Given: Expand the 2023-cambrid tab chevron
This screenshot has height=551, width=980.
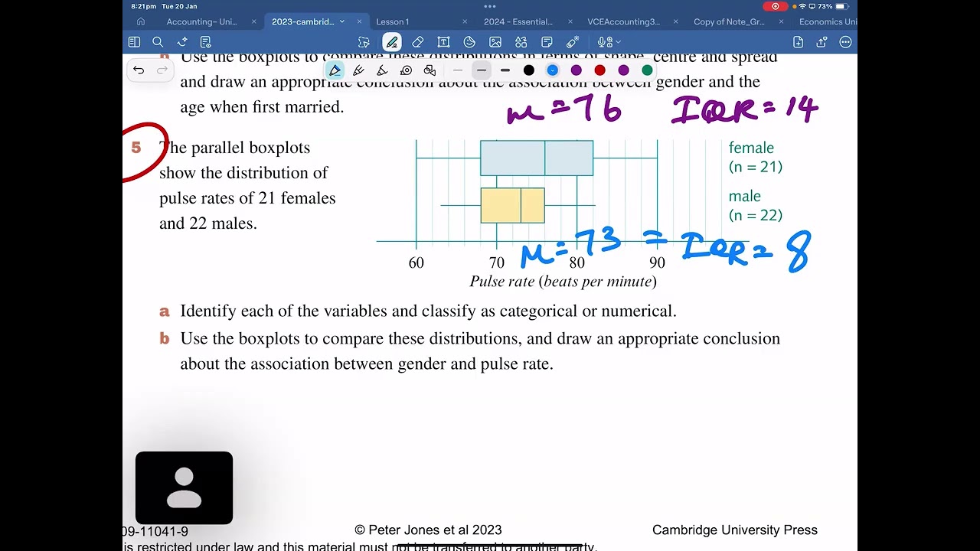Looking at the screenshot, I should point(341,21).
